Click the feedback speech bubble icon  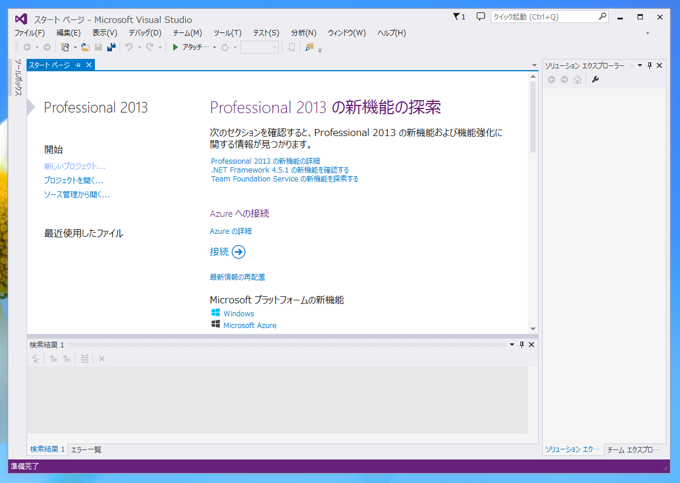[x=481, y=17]
